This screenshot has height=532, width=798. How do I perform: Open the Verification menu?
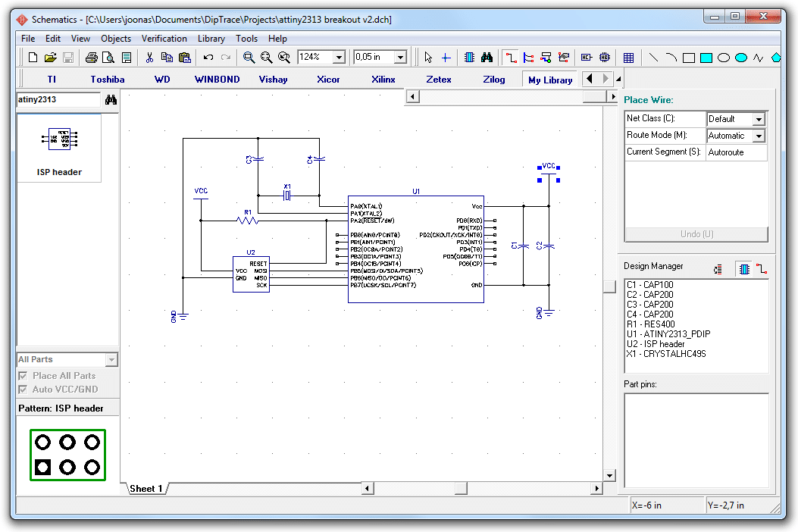pos(164,38)
